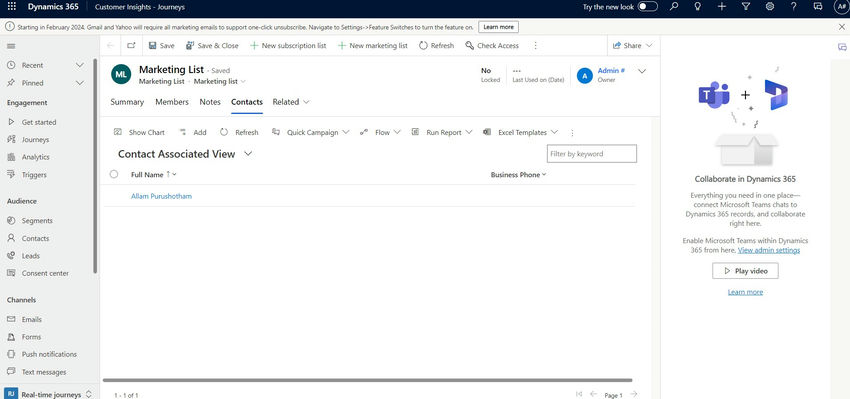This screenshot has height=399, width=850.
Task: Create a New subscription list
Action: click(288, 46)
